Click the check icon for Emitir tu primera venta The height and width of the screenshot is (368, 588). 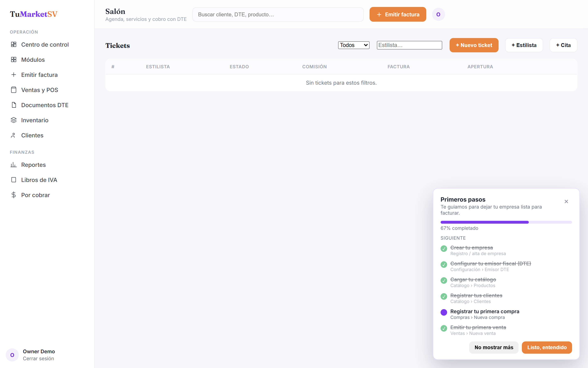[x=444, y=328]
